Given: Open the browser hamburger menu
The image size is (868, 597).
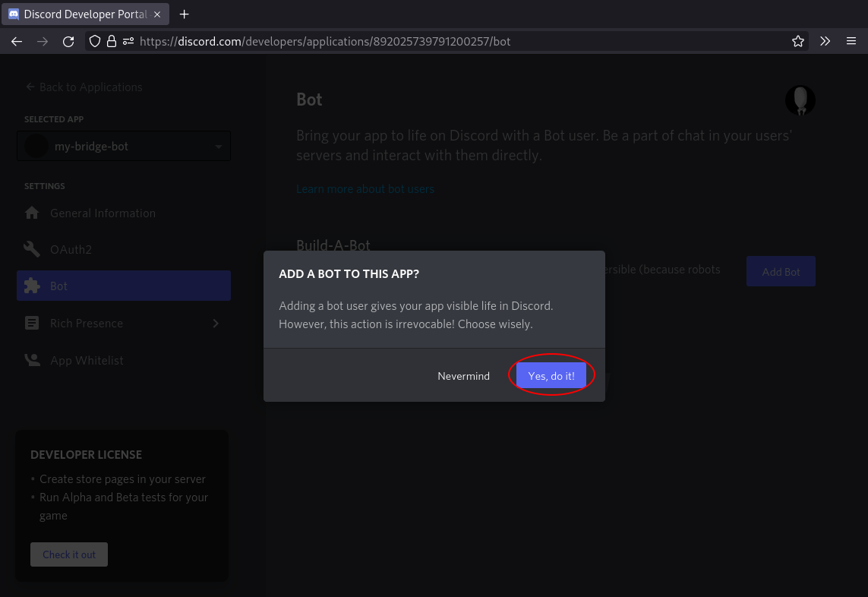Looking at the screenshot, I should (x=851, y=42).
